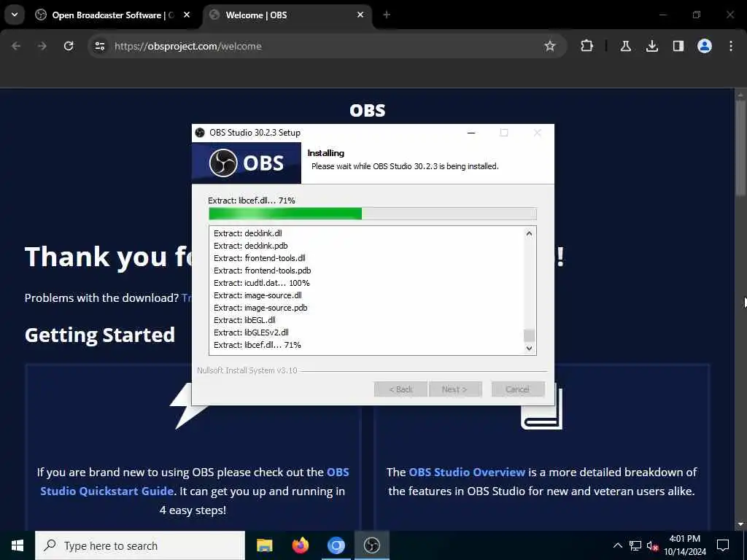Open browser extensions menu

587,46
